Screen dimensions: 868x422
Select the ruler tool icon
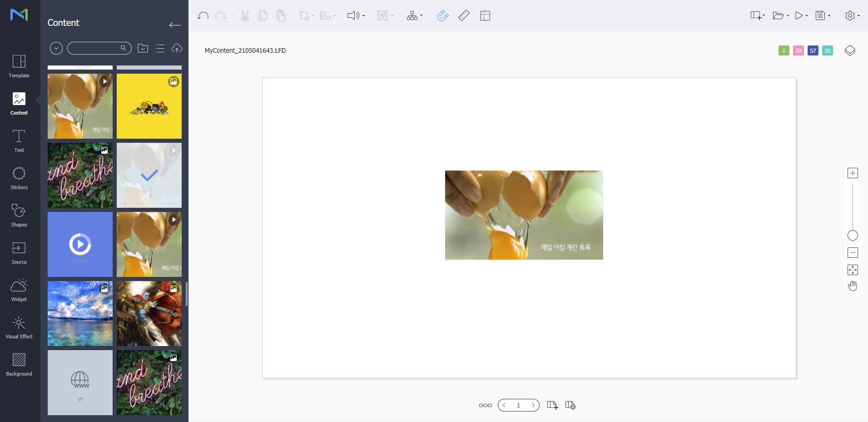pos(464,16)
